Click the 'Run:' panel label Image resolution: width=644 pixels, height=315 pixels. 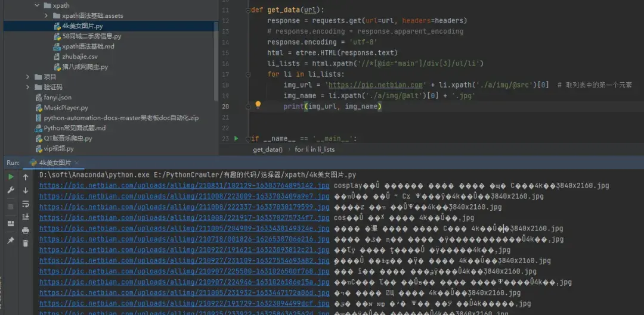click(13, 163)
